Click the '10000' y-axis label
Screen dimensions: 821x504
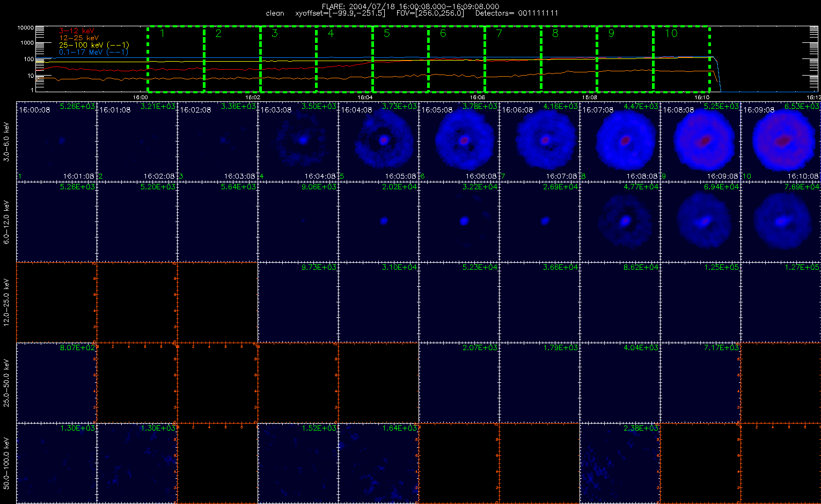point(25,27)
